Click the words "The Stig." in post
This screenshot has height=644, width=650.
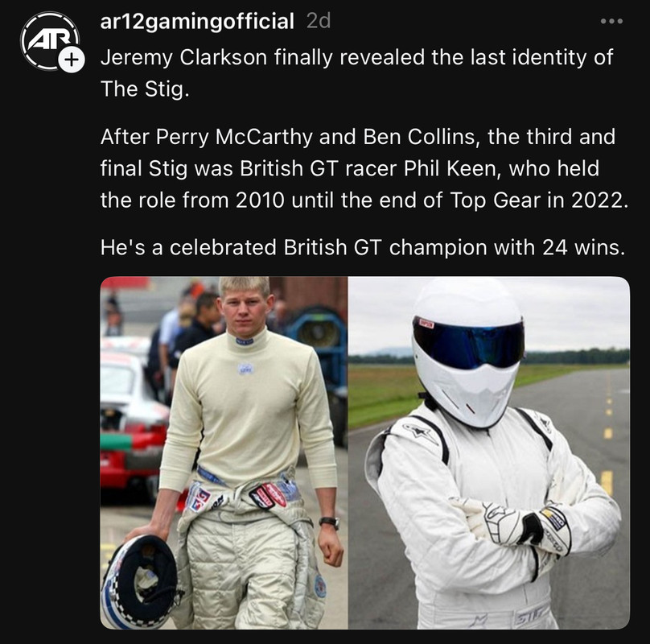click(x=145, y=89)
